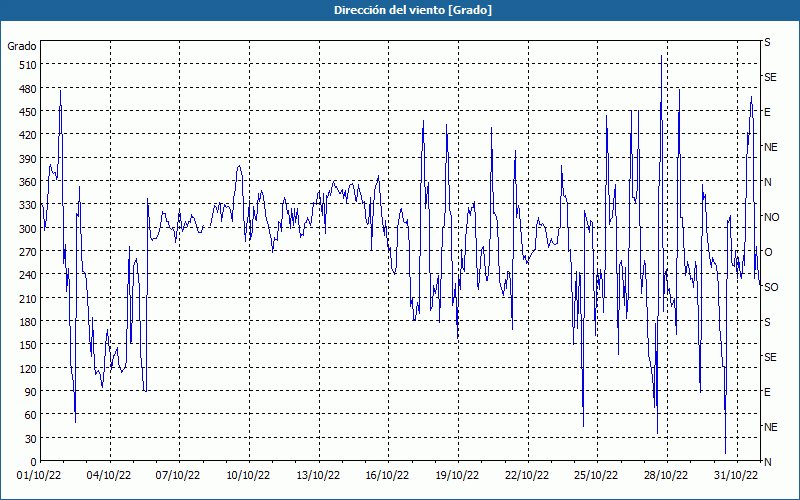Click the 360 y-axis value

(28, 182)
